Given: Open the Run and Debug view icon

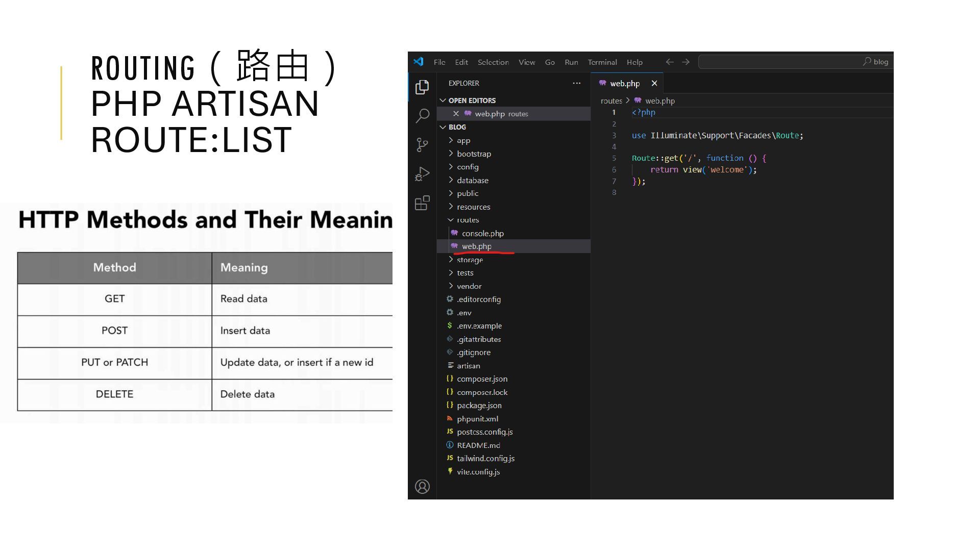Looking at the screenshot, I should (422, 174).
